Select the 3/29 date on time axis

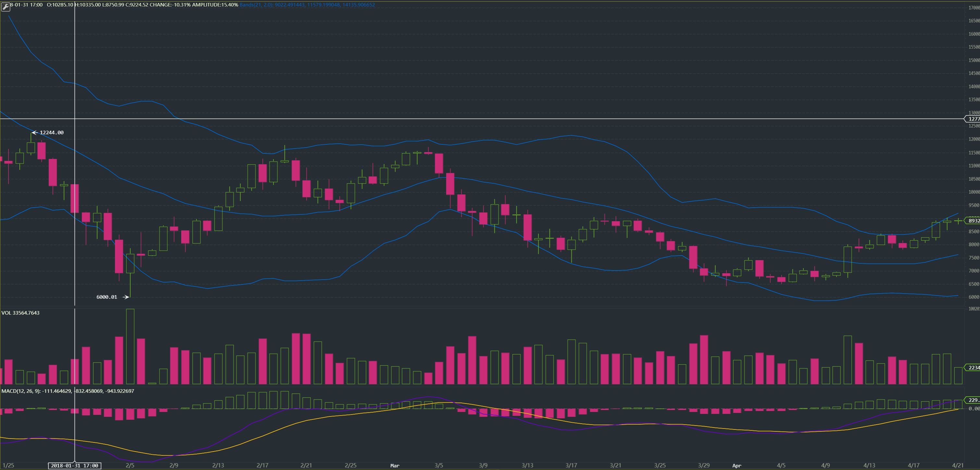coord(704,465)
